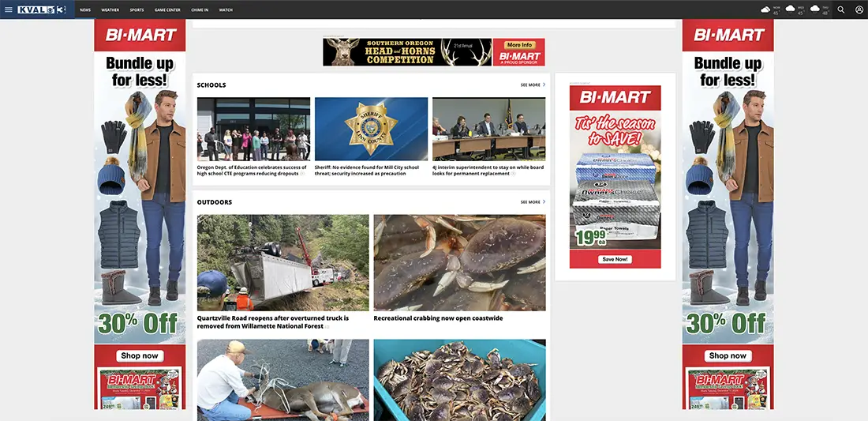Open the hamburger navigation menu

click(9, 9)
